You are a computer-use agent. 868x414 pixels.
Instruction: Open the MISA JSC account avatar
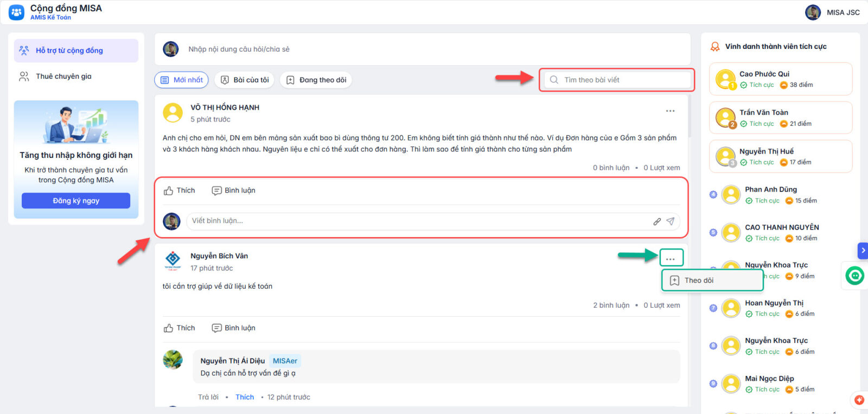813,12
